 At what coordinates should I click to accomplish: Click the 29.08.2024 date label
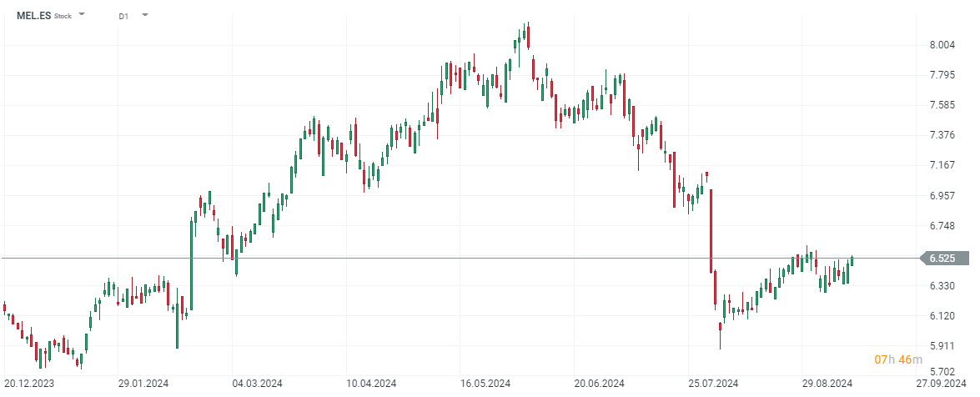click(x=827, y=384)
